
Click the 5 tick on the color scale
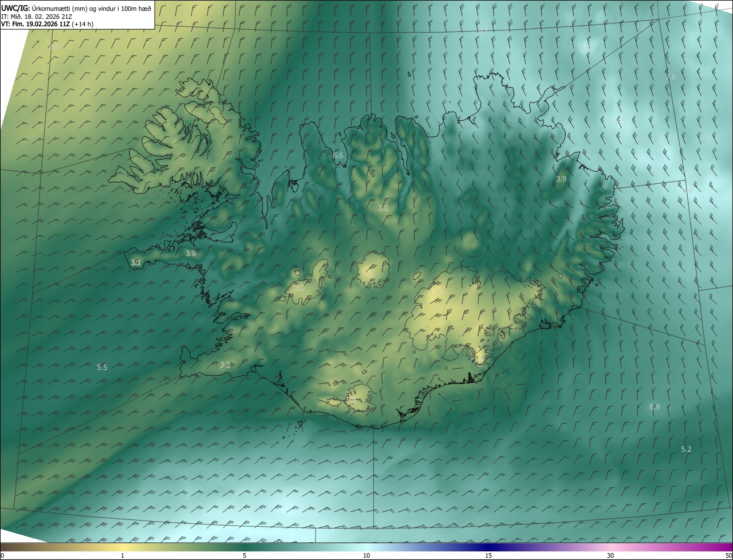[245, 555]
